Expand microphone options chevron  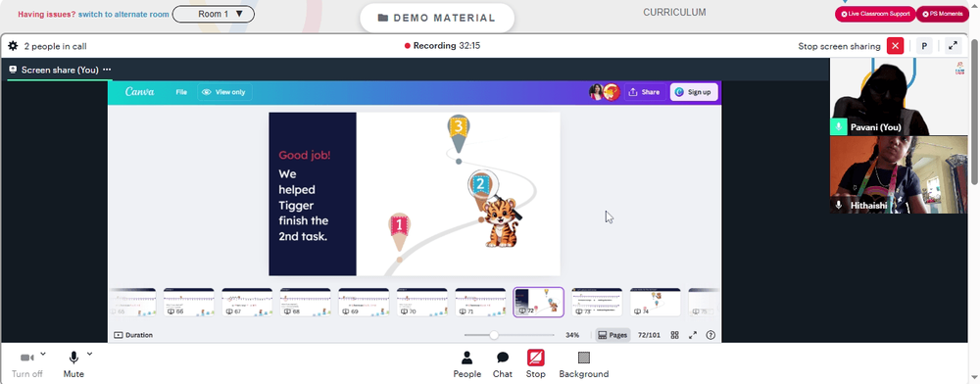coord(89,354)
